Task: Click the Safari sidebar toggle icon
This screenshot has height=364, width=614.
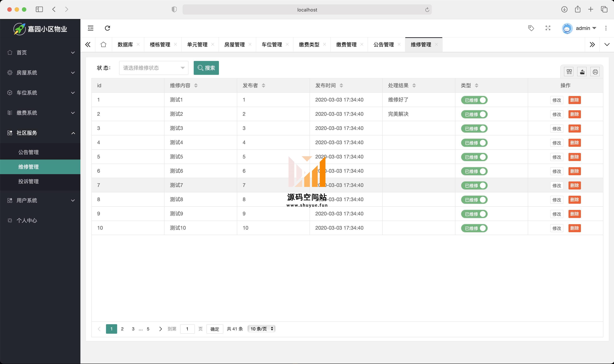Action: [x=39, y=9]
